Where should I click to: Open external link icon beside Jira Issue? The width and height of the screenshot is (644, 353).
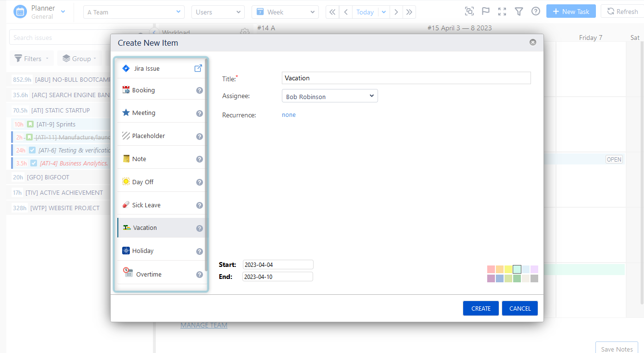coord(198,68)
